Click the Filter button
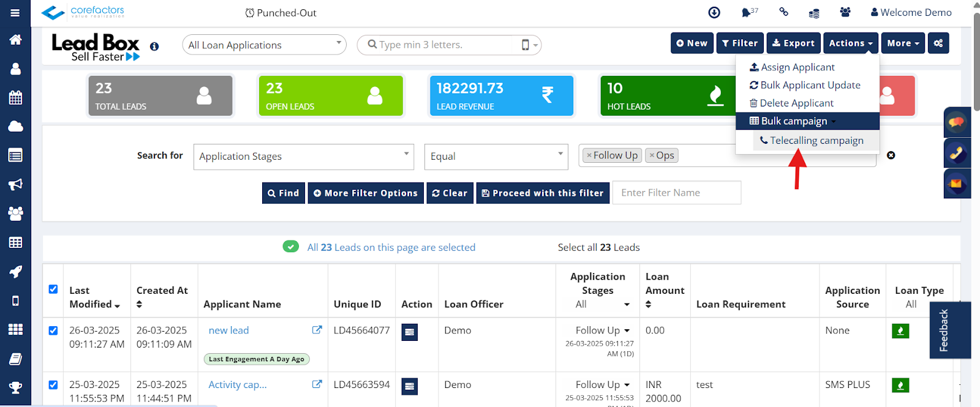 click(740, 43)
